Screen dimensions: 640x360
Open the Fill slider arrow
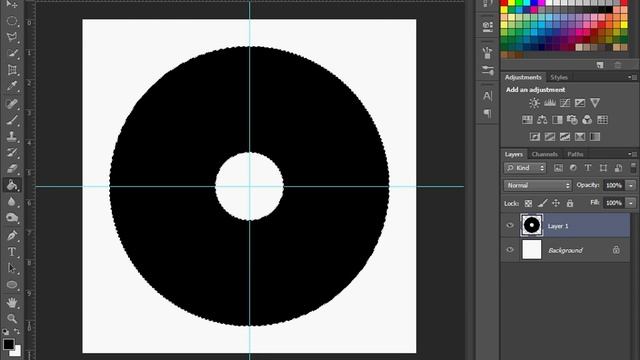click(x=631, y=203)
